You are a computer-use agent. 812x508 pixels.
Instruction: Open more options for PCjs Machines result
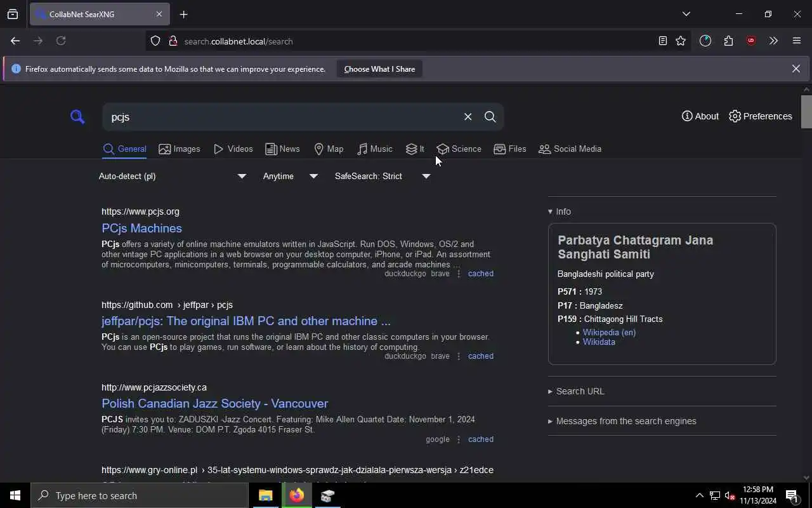(459, 274)
